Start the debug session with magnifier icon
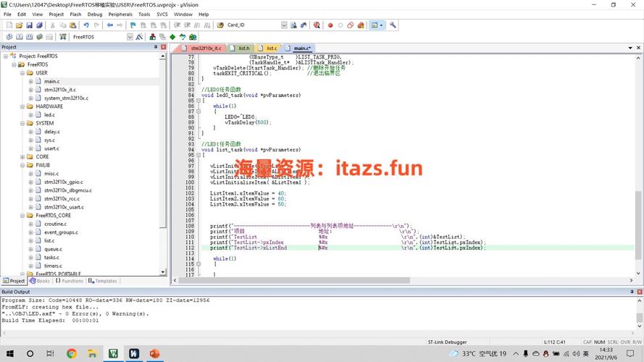The image size is (644, 362). [317, 25]
